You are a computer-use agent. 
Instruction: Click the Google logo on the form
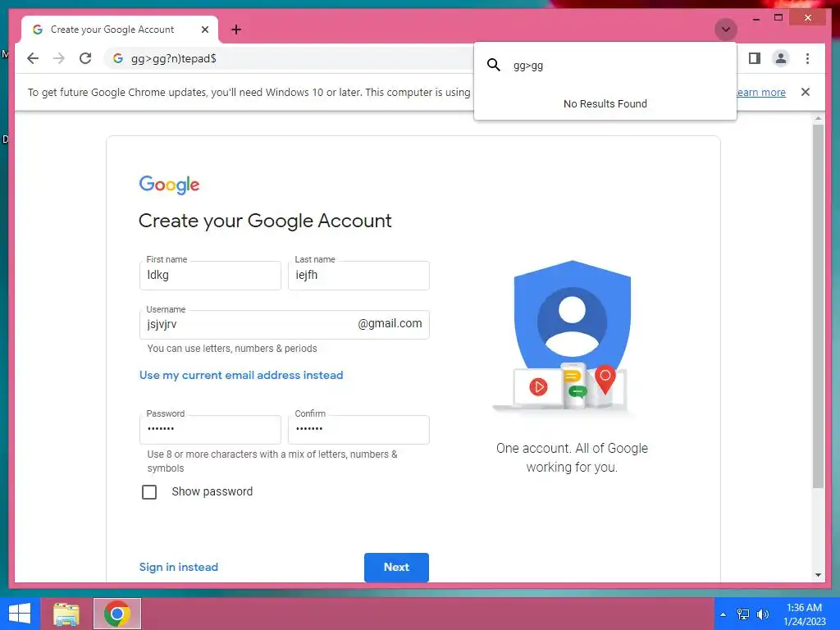[169, 185]
